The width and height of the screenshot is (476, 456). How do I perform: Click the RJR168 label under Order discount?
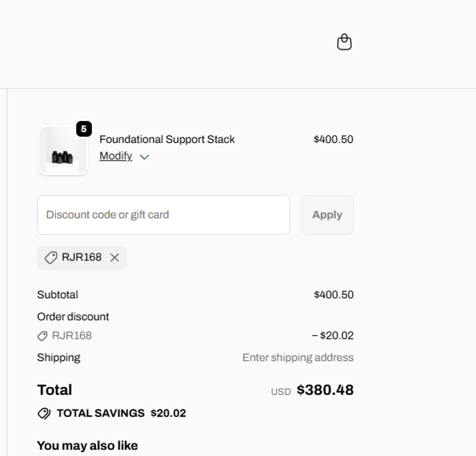72,336
